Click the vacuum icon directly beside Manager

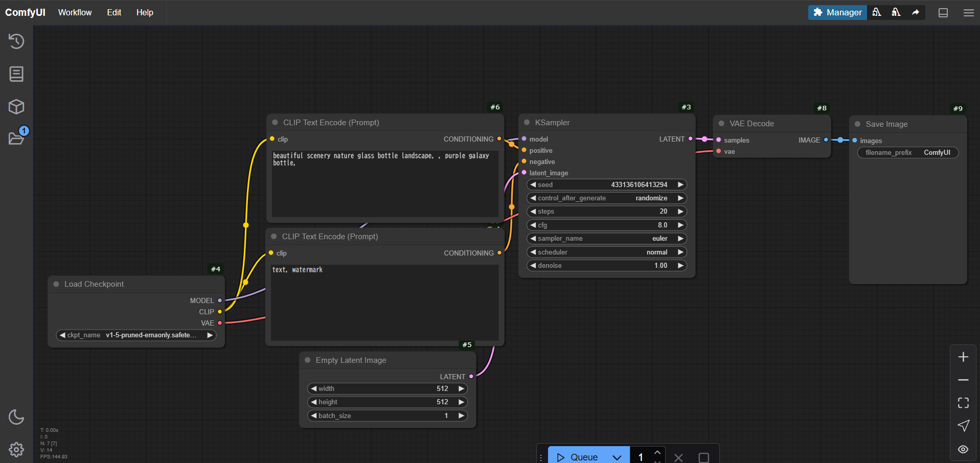[x=876, y=12]
